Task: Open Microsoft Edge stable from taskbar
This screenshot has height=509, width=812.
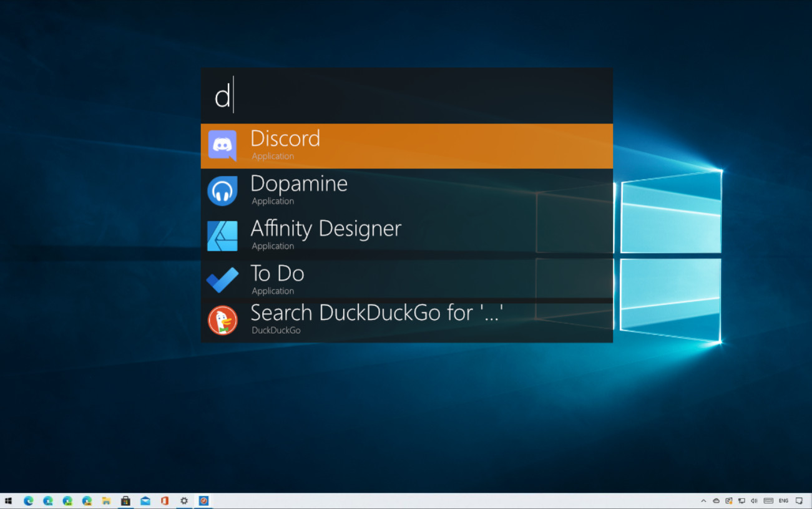Action: (x=29, y=501)
